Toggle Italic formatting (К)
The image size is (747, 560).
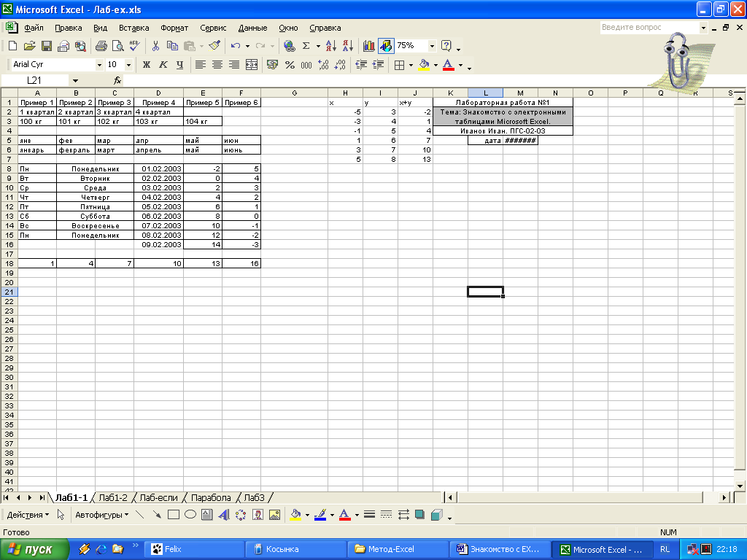[163, 65]
